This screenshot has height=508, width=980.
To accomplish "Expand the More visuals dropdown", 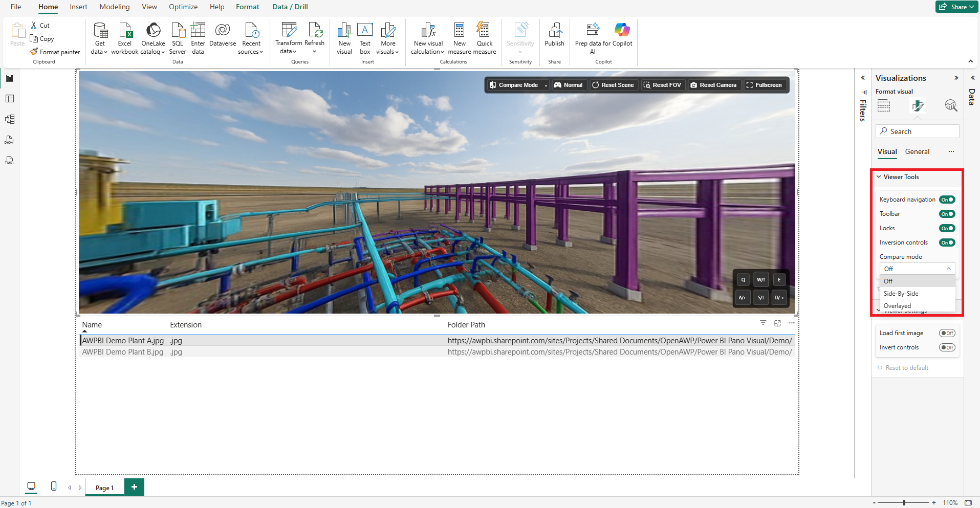I will 388,38.
